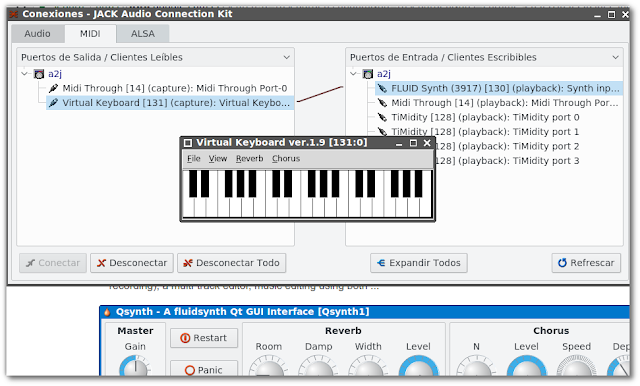Select Midi Through Port-0 capture row
The height and width of the screenshot is (386, 640).
pos(169,88)
